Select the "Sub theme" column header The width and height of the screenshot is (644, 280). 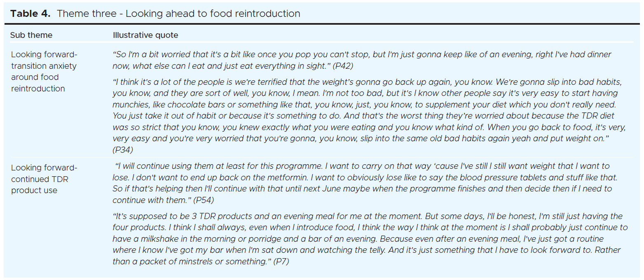(31, 35)
